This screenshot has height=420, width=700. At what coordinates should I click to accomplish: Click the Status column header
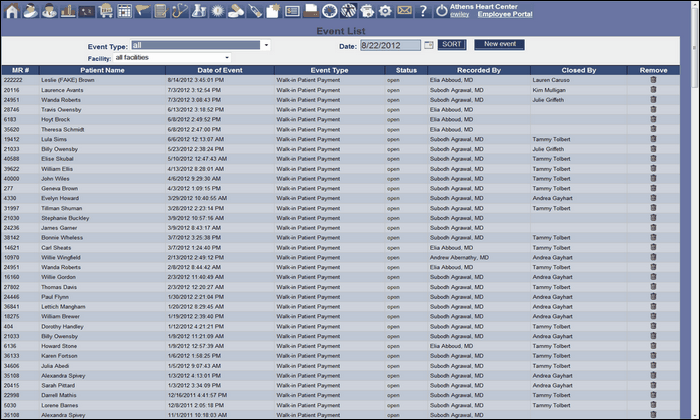[x=406, y=70]
